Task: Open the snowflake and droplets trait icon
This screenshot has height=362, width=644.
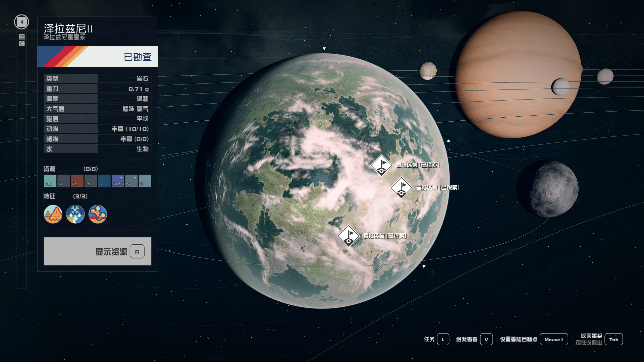Action: pyautogui.click(x=75, y=214)
